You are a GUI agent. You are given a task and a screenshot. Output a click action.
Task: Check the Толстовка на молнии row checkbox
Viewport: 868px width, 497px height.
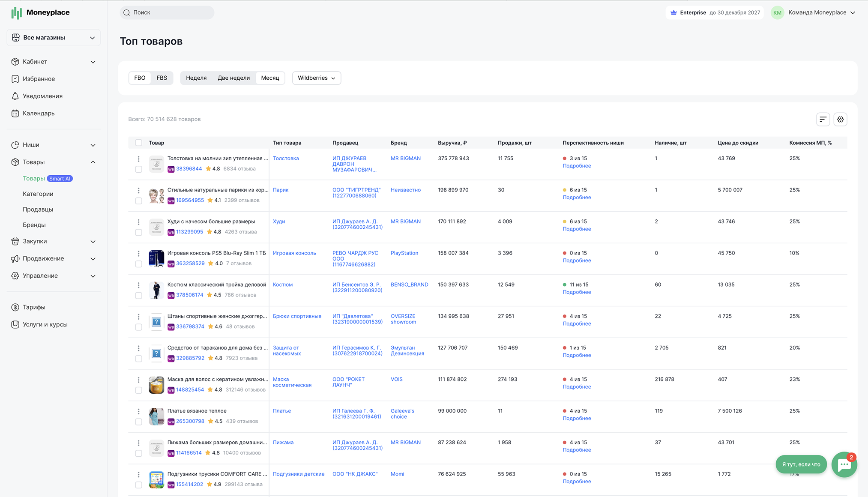coord(138,169)
